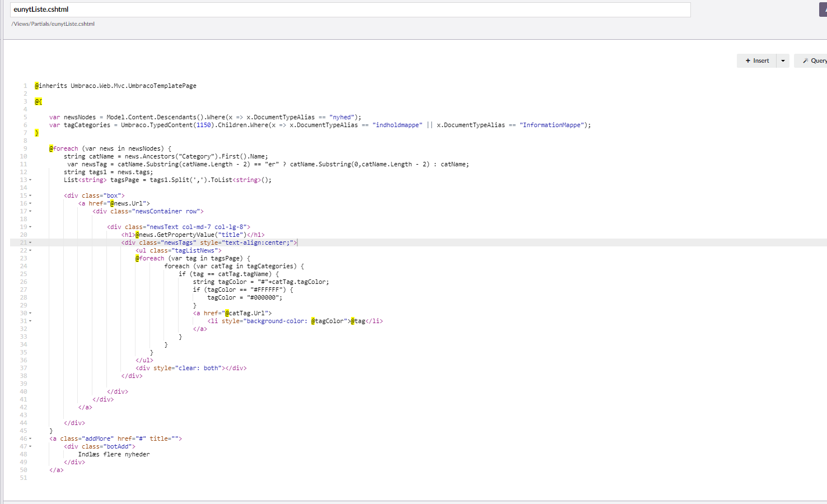Image resolution: width=827 pixels, height=504 pixels.
Task: Click the div style="clear: both" line
Action: 191,368
